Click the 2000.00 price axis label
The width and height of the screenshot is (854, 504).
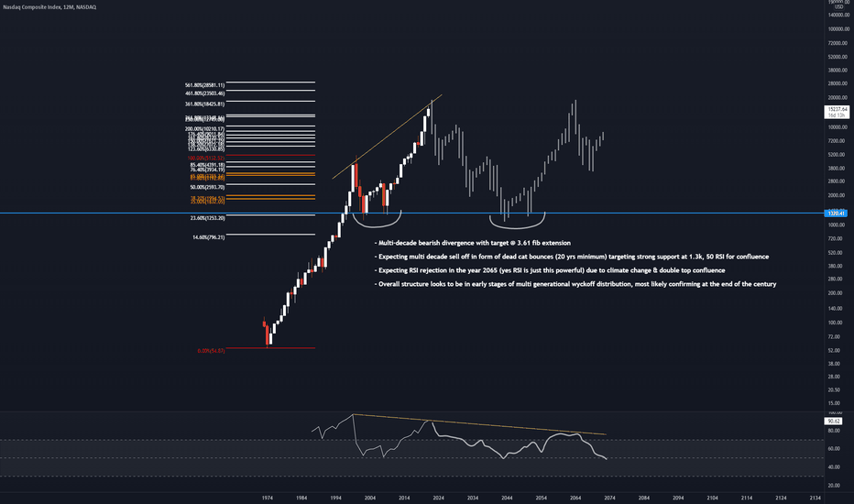[x=838, y=195]
